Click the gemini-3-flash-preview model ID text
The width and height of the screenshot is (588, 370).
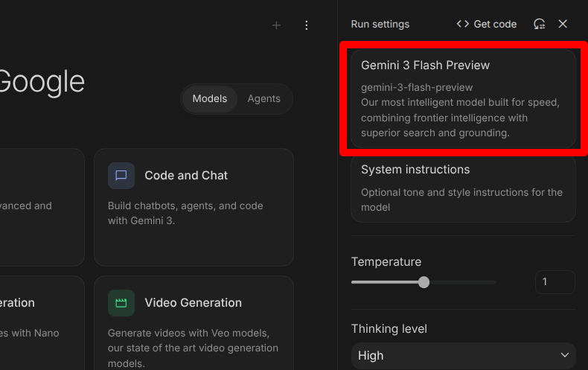point(417,87)
